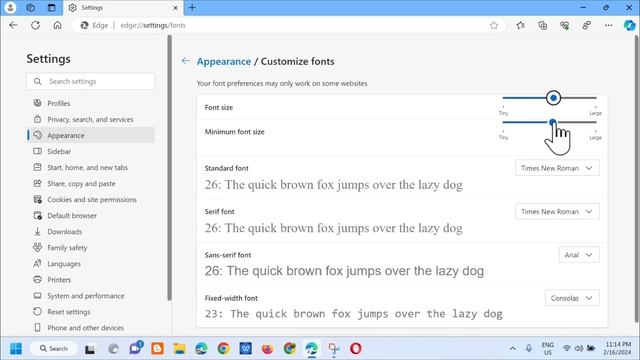Refresh the page with reload icon

tap(36, 25)
